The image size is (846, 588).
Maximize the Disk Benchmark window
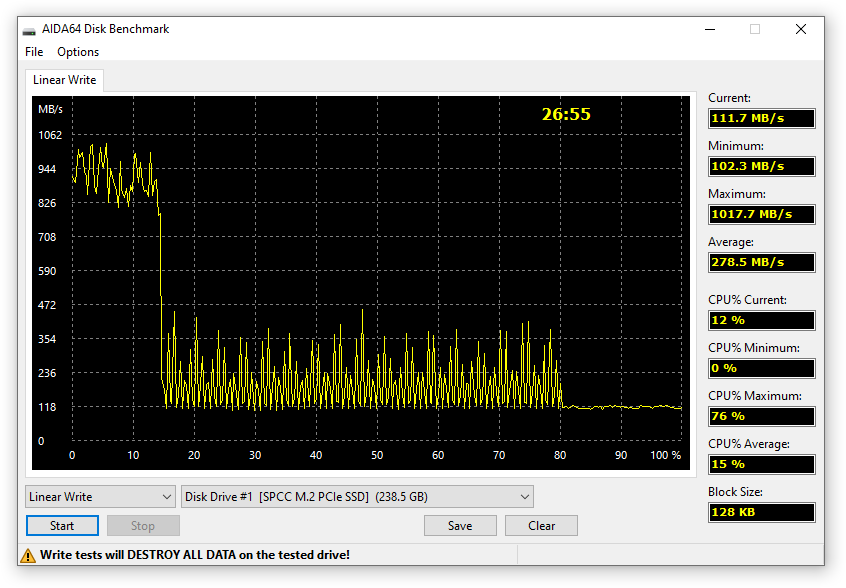[x=755, y=30]
